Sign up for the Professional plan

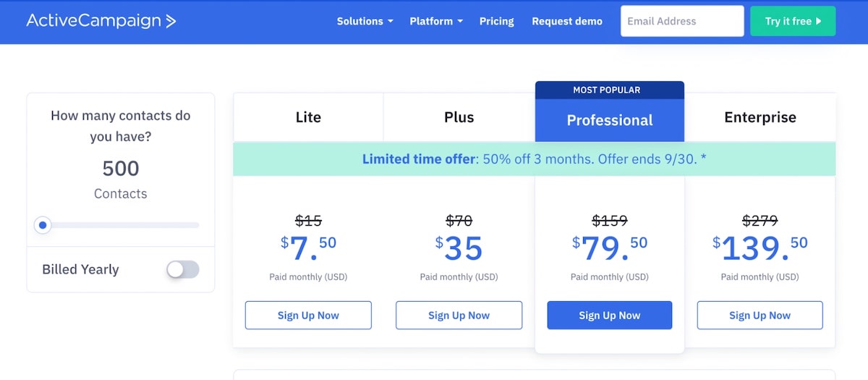pos(609,316)
